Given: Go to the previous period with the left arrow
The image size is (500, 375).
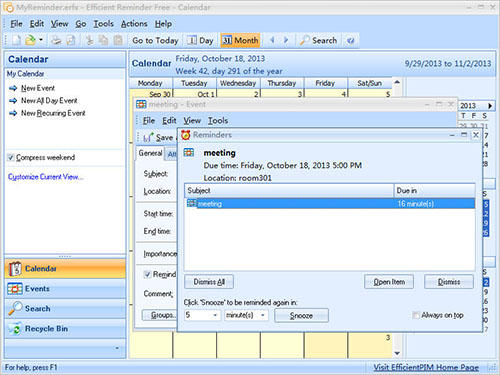Looking at the screenshot, I should pos(272,40).
